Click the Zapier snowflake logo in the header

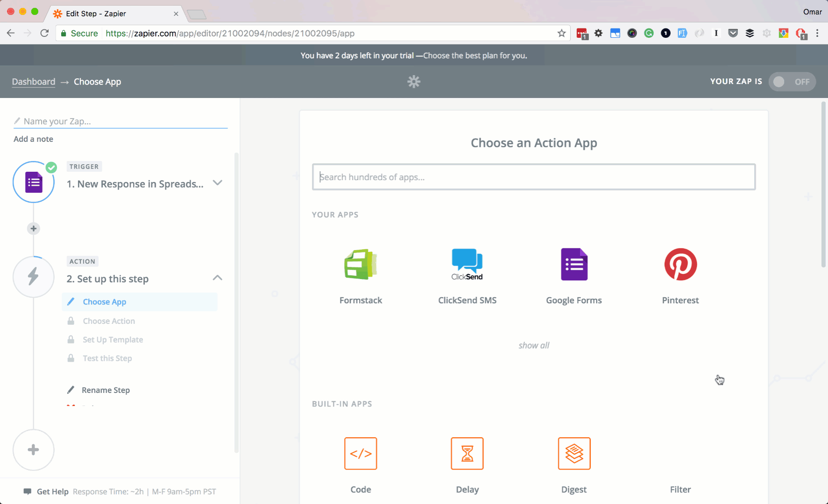(x=414, y=82)
